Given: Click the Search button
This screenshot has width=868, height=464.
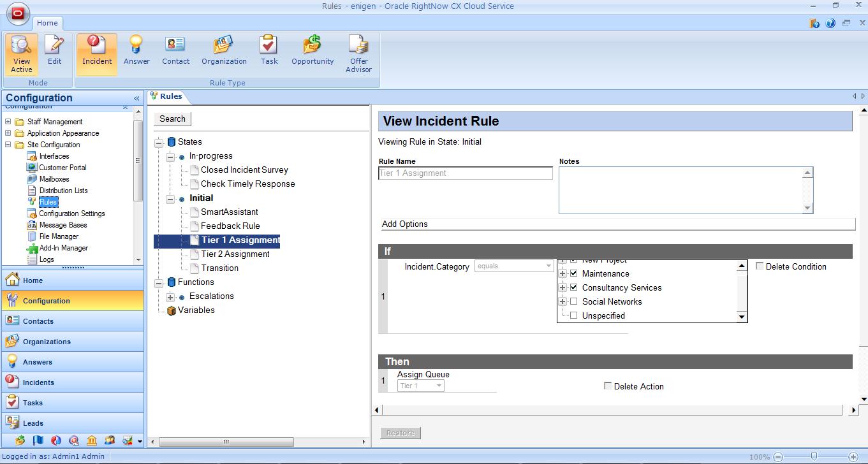Looking at the screenshot, I should [x=172, y=119].
